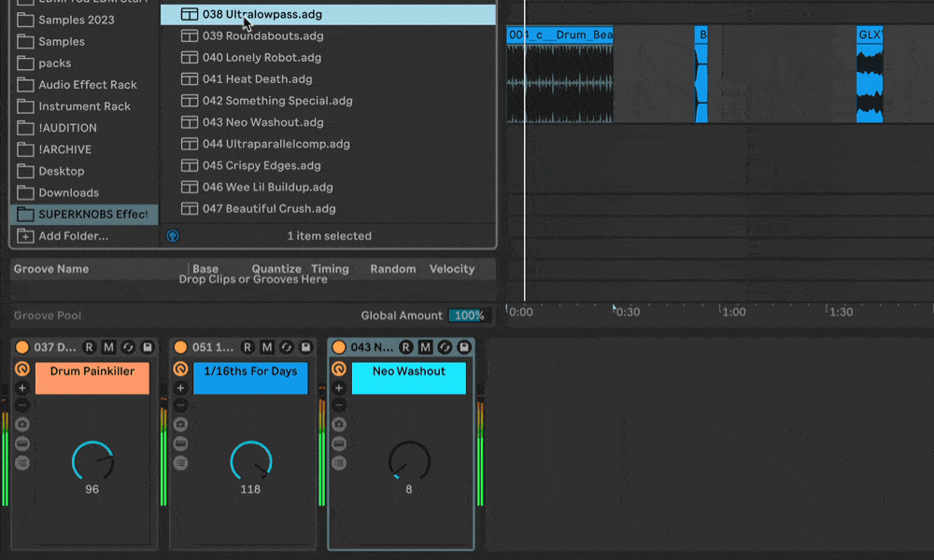Image resolution: width=934 pixels, height=560 pixels.
Task: Disable the 1/16ths For Days device
Action: pyautogui.click(x=180, y=347)
